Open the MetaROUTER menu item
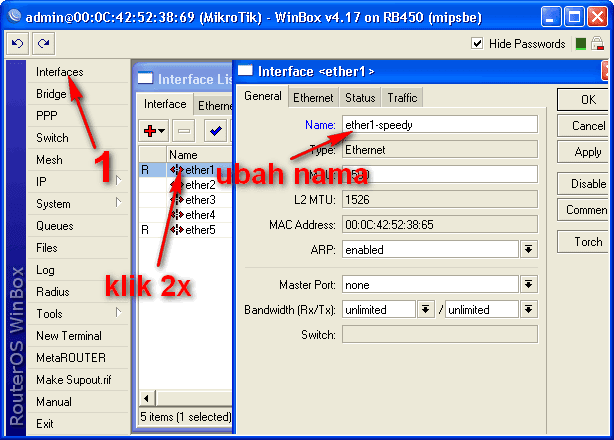This screenshot has height=440, width=614. pos(78,358)
